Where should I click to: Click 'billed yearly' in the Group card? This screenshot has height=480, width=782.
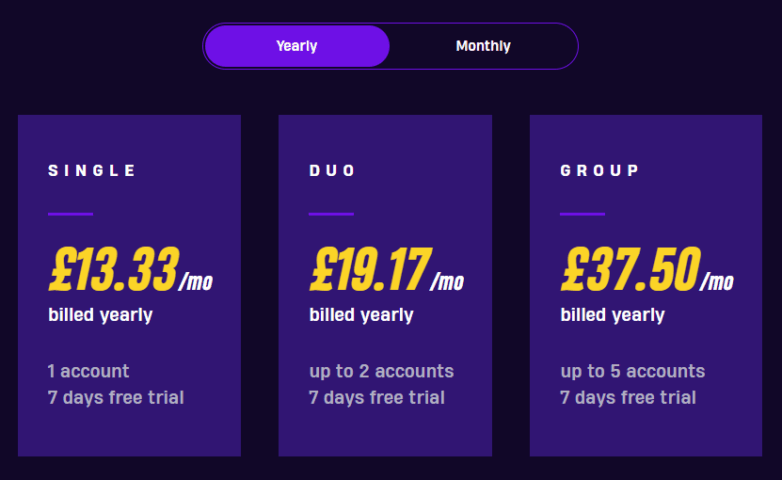(612, 315)
